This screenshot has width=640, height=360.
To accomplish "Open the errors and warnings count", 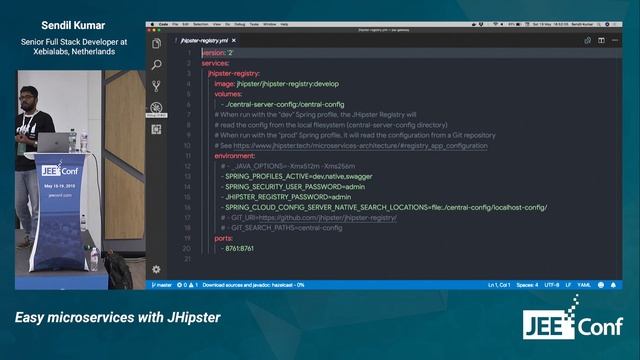I will [187, 285].
